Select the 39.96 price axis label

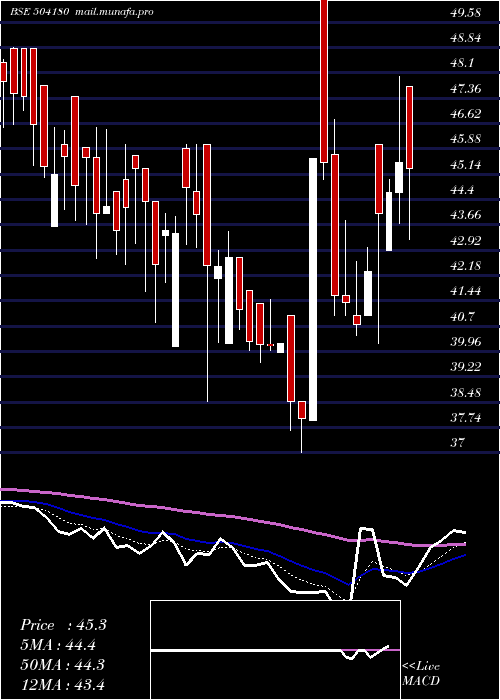coord(465,342)
